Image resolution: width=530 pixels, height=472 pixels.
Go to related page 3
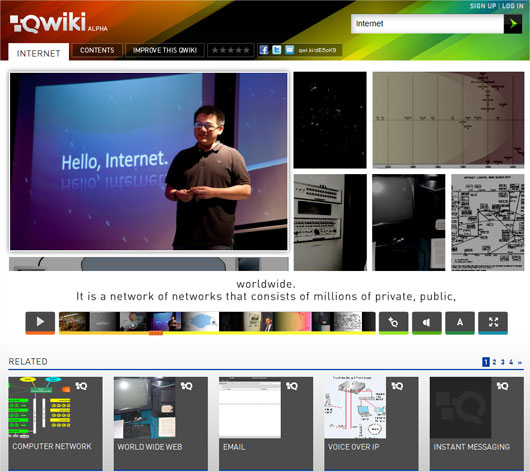[x=503, y=362]
